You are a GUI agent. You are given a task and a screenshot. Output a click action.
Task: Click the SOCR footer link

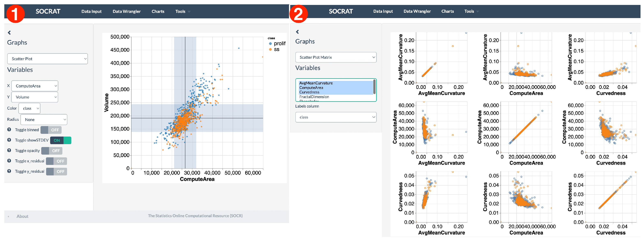(x=195, y=216)
